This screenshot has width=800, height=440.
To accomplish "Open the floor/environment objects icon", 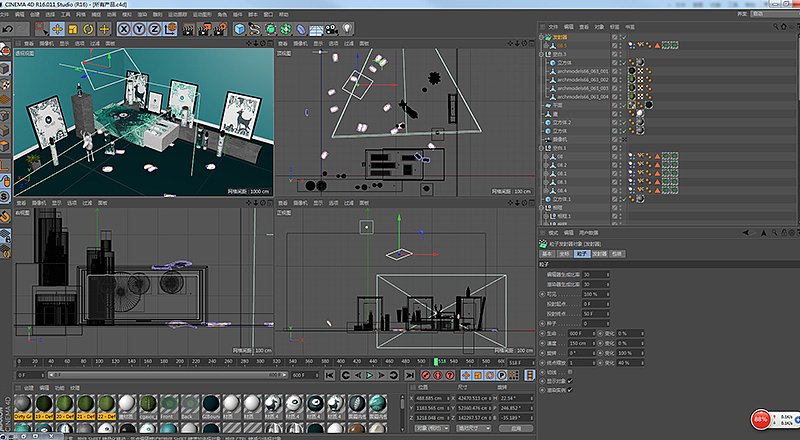I will [x=316, y=29].
